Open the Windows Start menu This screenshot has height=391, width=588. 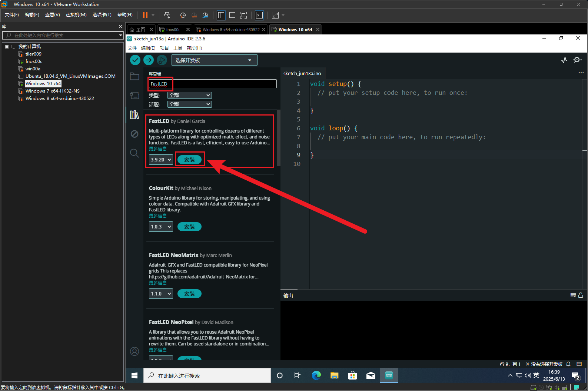[x=134, y=375]
